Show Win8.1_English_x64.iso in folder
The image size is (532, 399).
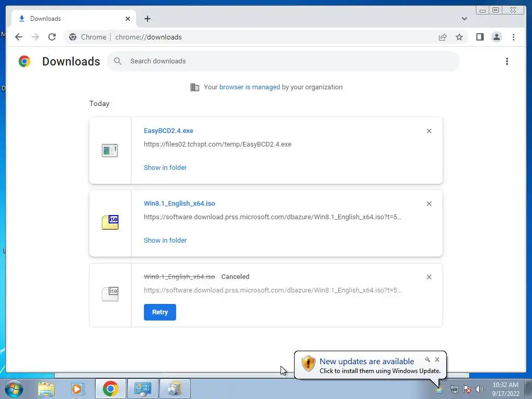pos(165,240)
